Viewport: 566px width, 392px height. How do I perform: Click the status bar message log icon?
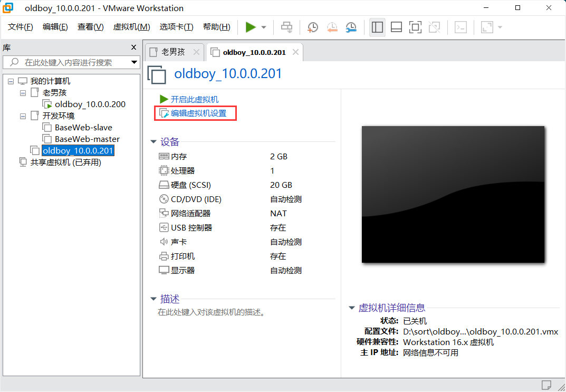pos(546,385)
